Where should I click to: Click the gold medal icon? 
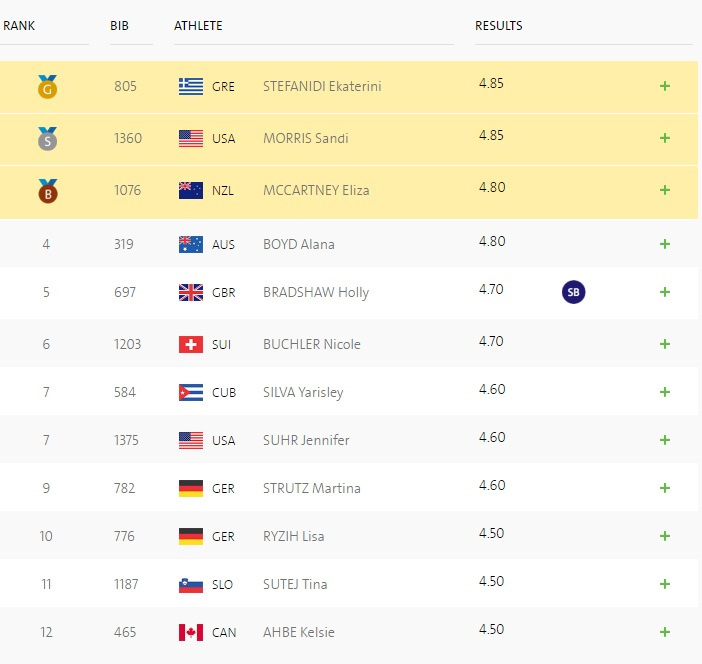[47, 88]
